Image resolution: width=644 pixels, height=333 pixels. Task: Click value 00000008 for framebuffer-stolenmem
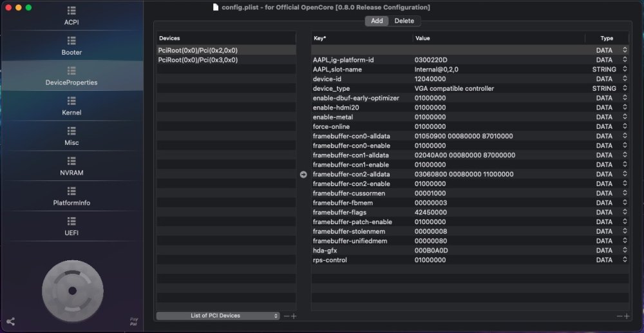(x=431, y=231)
